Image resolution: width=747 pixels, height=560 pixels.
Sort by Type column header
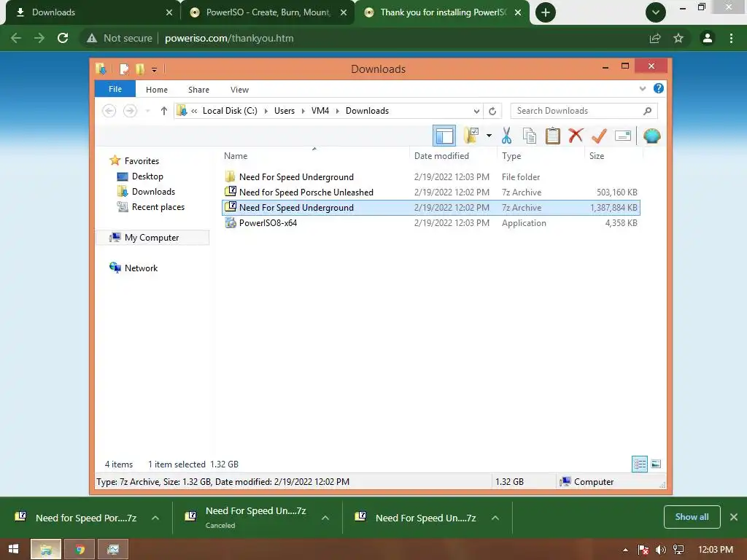tap(541, 156)
